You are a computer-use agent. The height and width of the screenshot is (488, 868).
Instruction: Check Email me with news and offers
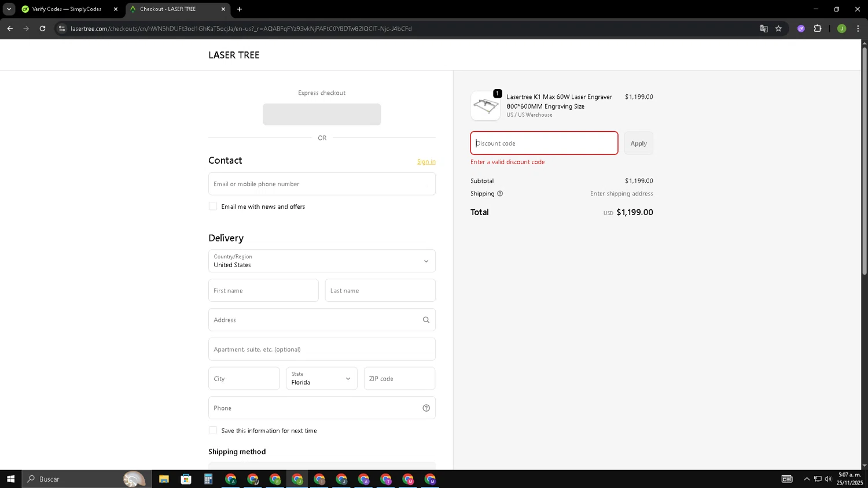[213, 206]
